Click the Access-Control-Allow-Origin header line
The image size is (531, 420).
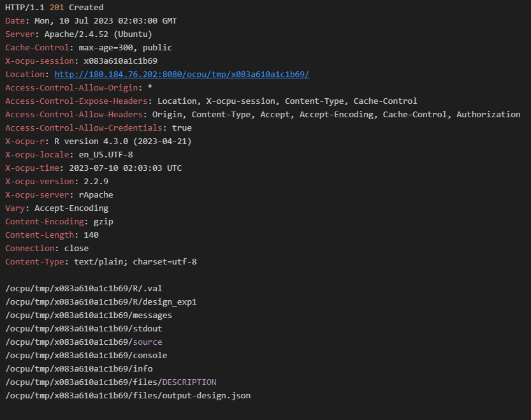(x=78, y=88)
